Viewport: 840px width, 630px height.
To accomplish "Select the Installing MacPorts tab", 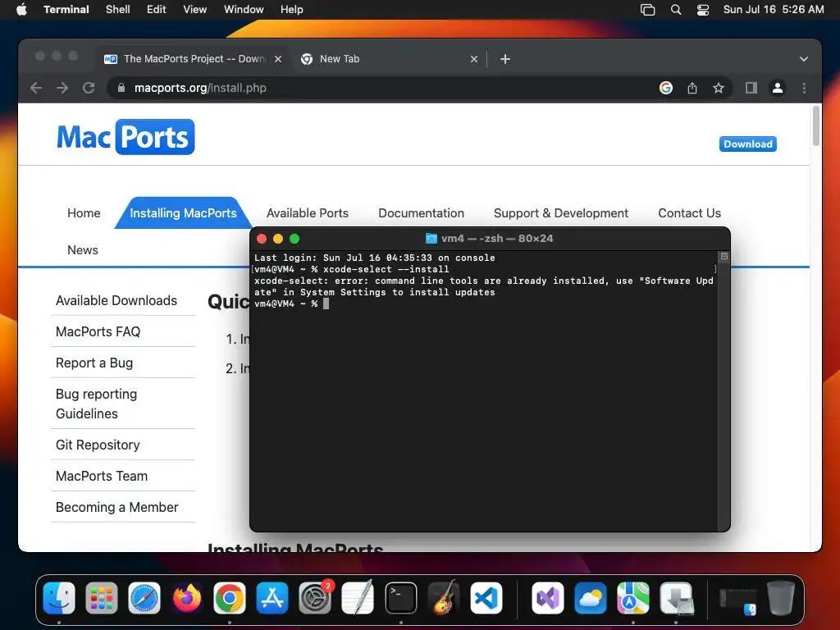I will pyautogui.click(x=183, y=213).
